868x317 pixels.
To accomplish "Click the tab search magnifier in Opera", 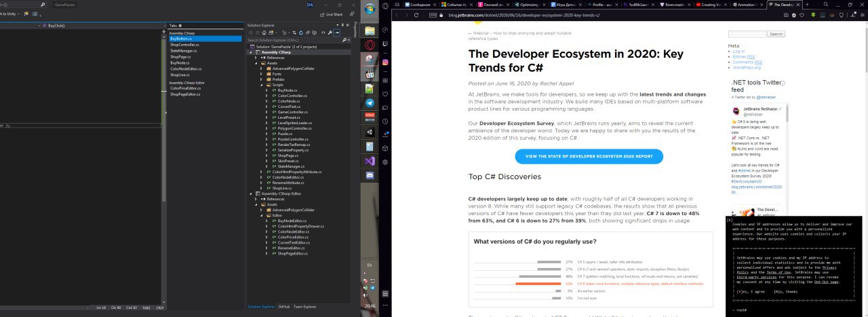I will point(826,4).
